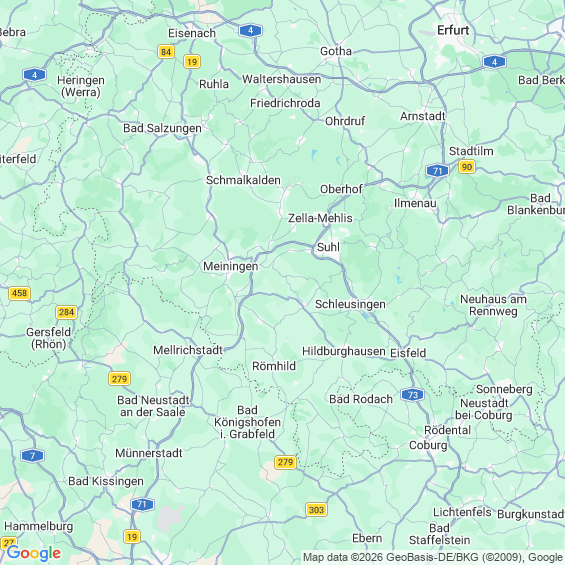Click the B284 shield near Gersfeld
565x565 pixels.
point(66,312)
